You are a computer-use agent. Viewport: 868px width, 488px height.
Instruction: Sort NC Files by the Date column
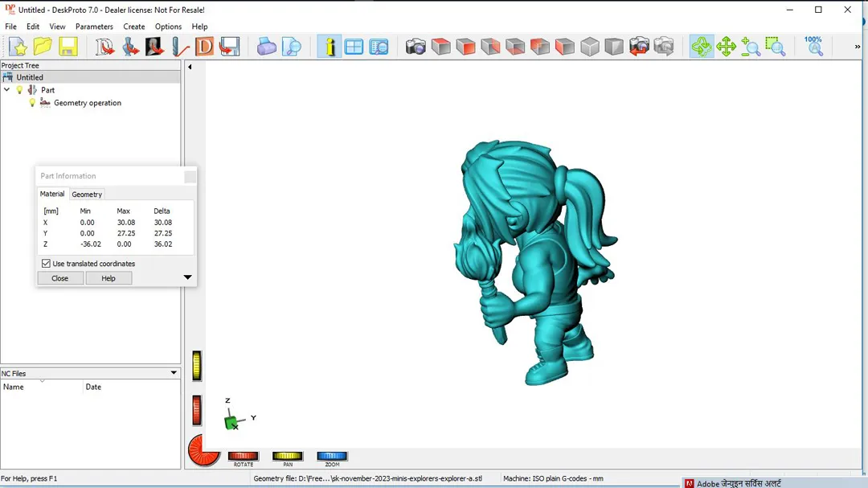pyautogui.click(x=132, y=387)
